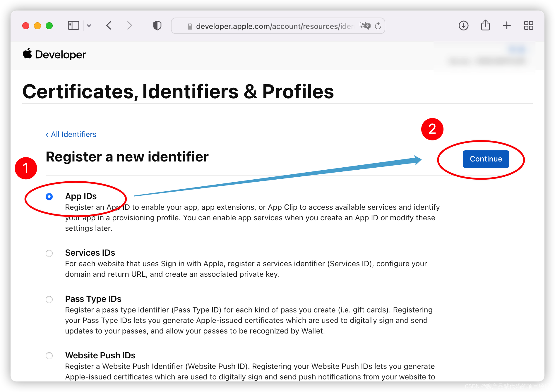
Task: Open the Share menu icon
Action: pyautogui.click(x=485, y=25)
